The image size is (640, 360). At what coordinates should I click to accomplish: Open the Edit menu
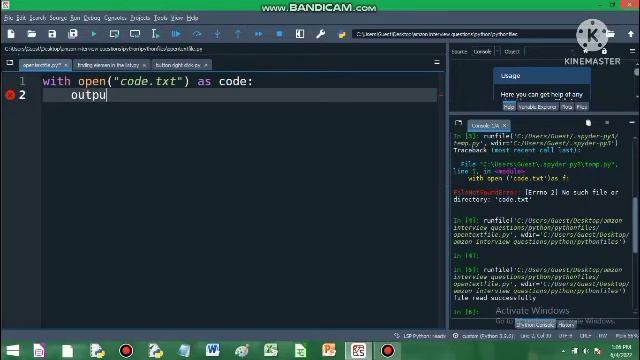coord(21,18)
